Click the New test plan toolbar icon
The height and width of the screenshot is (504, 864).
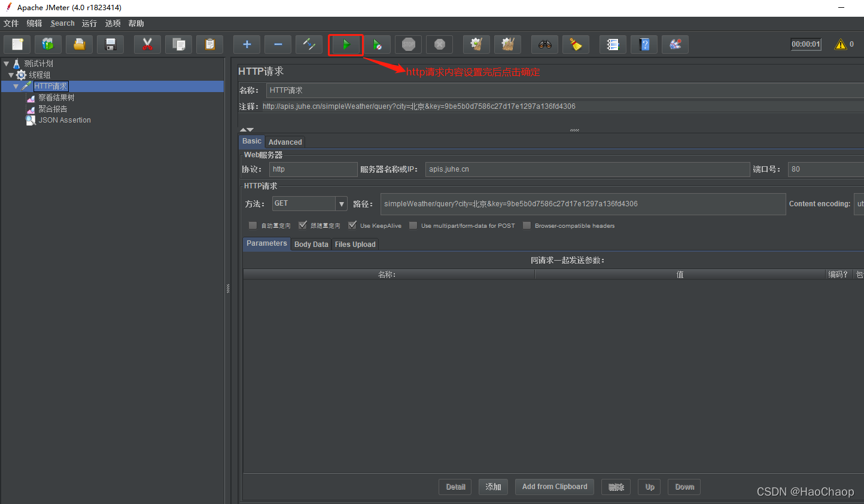[17, 44]
